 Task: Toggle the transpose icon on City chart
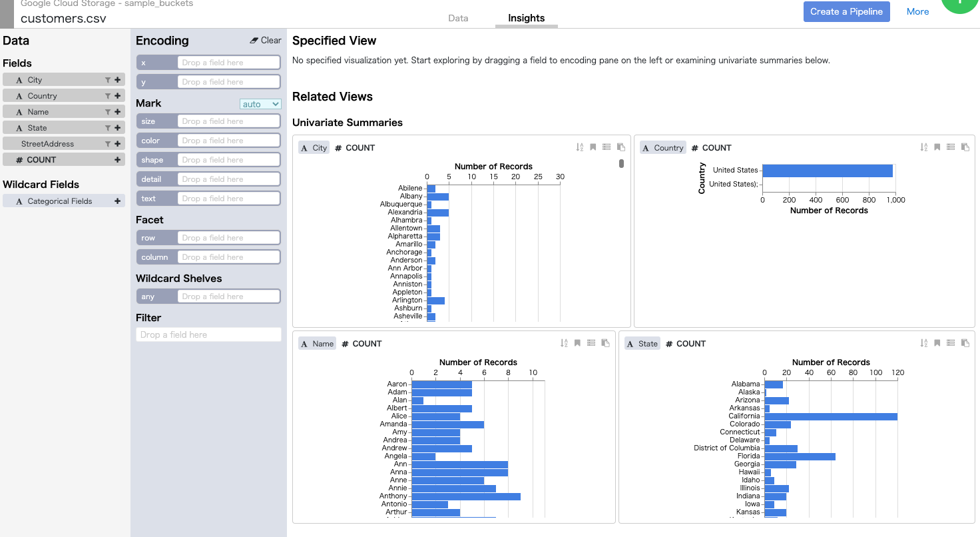coord(607,147)
